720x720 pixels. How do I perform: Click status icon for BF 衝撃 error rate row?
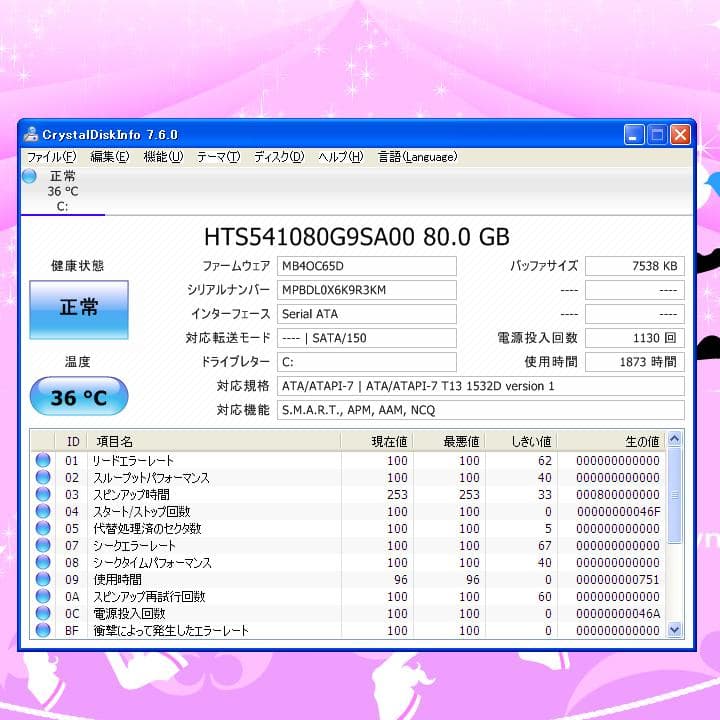43,630
